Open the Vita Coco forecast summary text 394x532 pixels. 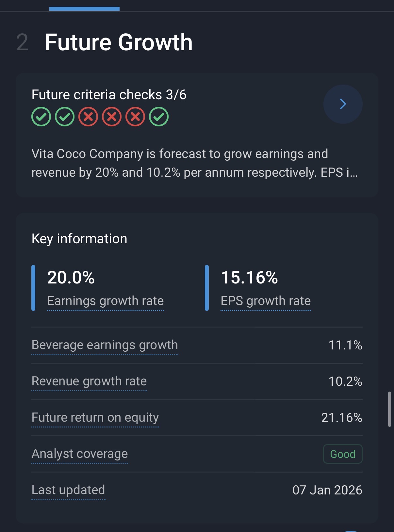click(x=195, y=163)
